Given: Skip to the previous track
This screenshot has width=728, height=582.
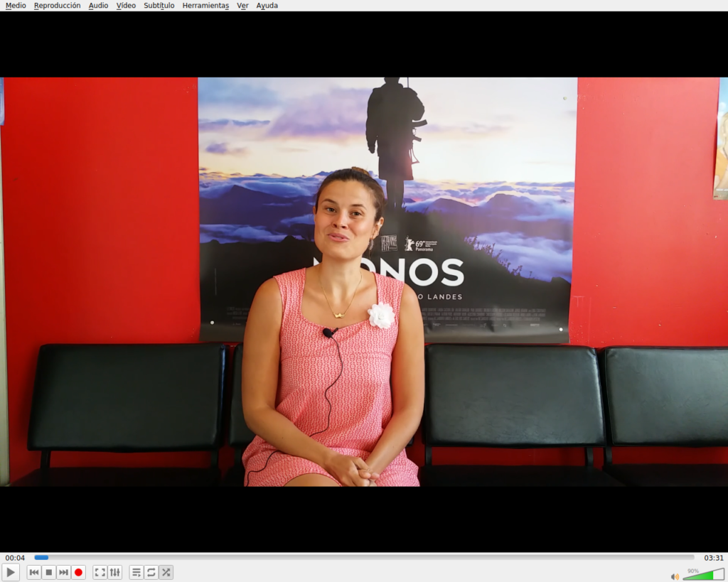Looking at the screenshot, I should coord(34,573).
